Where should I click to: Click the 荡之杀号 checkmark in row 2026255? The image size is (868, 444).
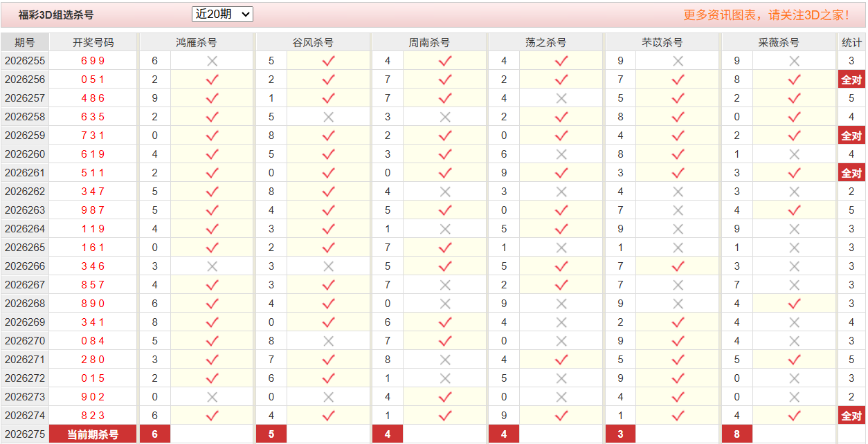click(561, 61)
